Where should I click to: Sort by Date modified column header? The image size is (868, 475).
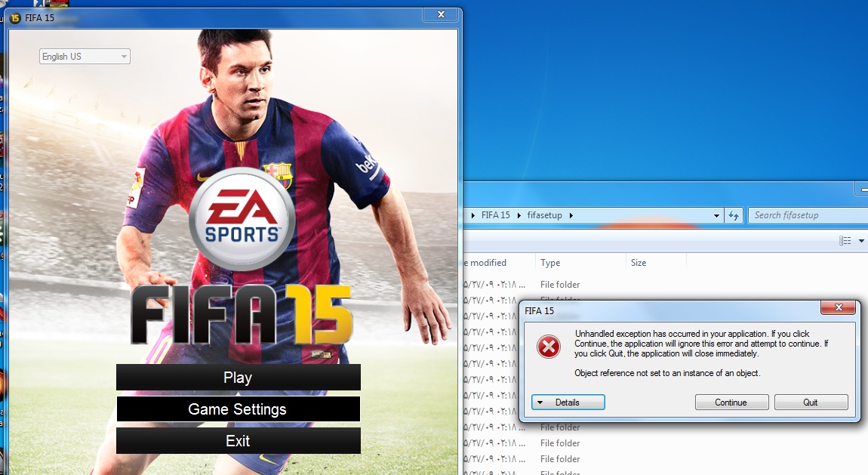tap(499, 262)
